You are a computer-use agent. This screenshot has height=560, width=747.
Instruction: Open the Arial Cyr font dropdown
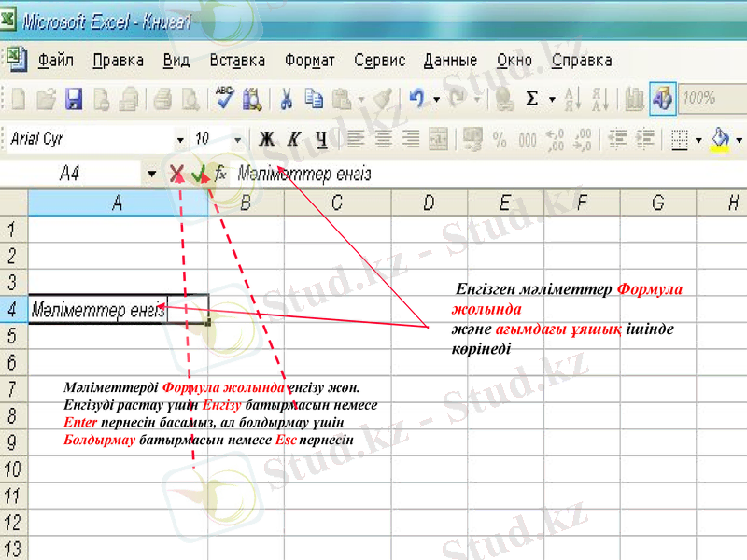click(182, 138)
